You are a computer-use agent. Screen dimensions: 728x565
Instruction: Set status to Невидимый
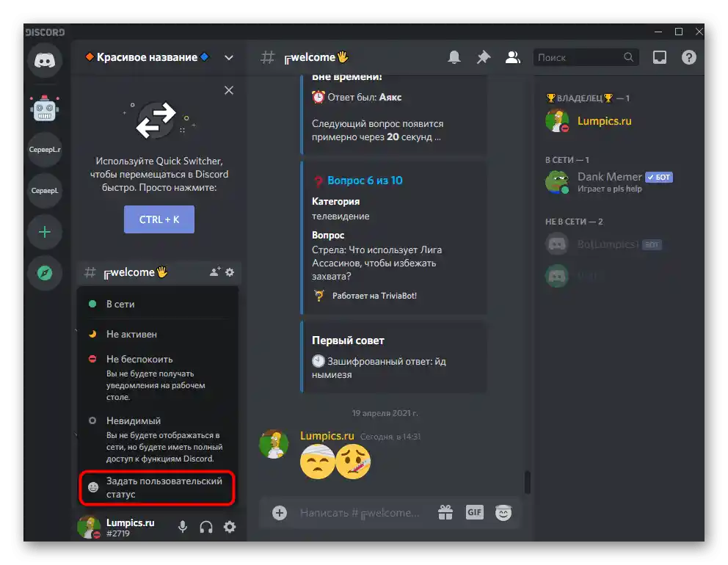pos(158,439)
